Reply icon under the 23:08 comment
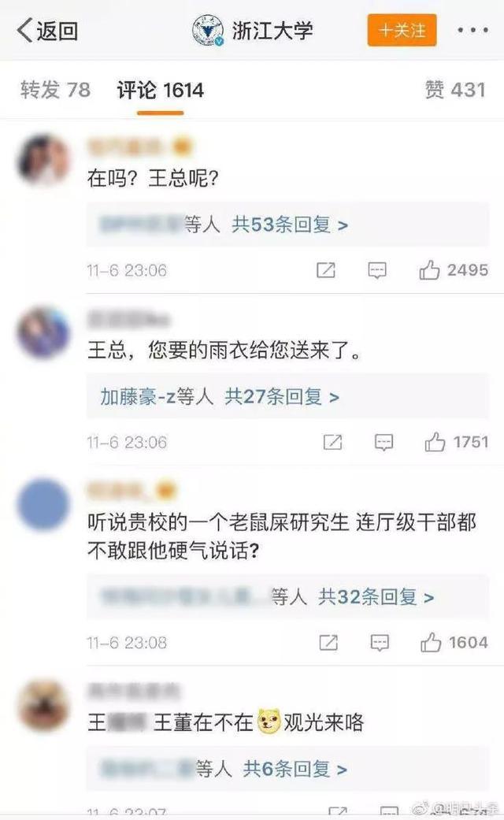This screenshot has width=504, height=820. [x=380, y=642]
